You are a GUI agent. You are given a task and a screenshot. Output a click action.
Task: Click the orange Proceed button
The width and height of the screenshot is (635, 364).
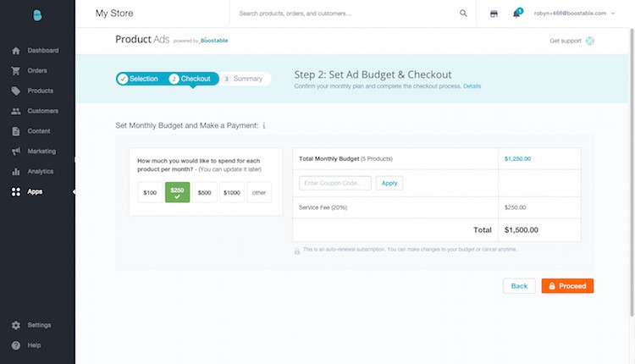pyautogui.click(x=567, y=286)
